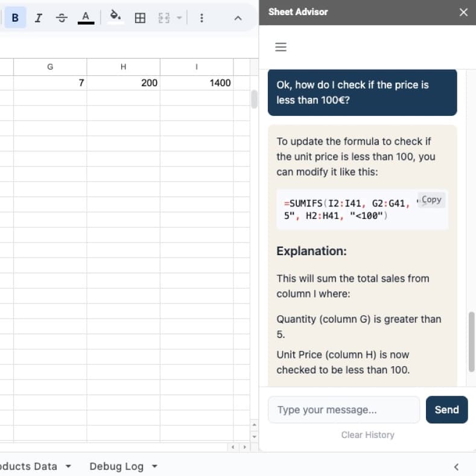This screenshot has height=476, width=476.
Task: Expand the Debug Log tab dropdown arrow
Action: coord(155,466)
